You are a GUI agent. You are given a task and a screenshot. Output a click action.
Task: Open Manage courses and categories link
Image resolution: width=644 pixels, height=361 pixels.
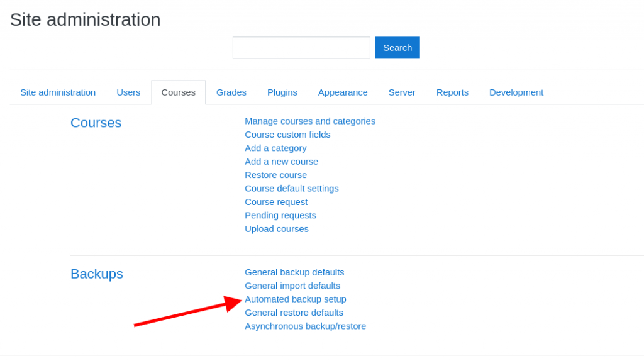pos(309,121)
